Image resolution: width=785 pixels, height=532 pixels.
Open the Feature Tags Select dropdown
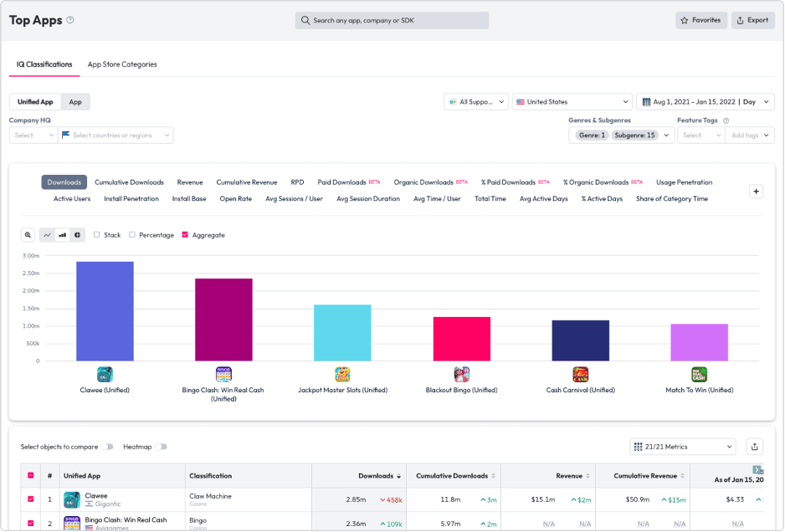[701, 136]
